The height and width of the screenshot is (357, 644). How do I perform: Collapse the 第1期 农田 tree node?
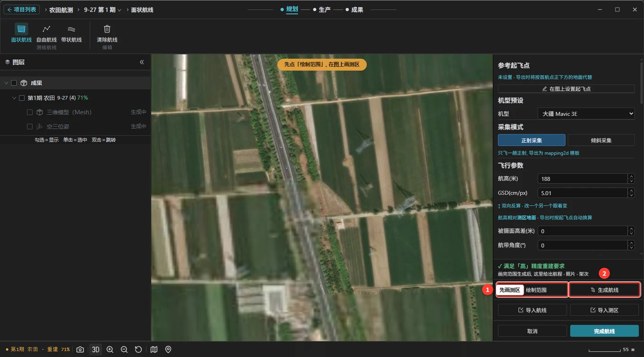14,98
